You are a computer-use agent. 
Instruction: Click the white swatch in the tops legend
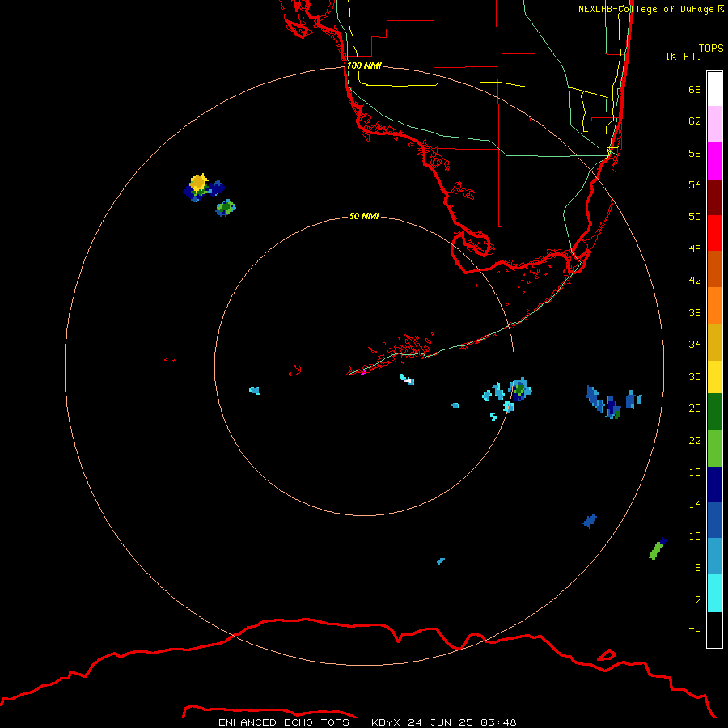pyautogui.click(x=714, y=89)
